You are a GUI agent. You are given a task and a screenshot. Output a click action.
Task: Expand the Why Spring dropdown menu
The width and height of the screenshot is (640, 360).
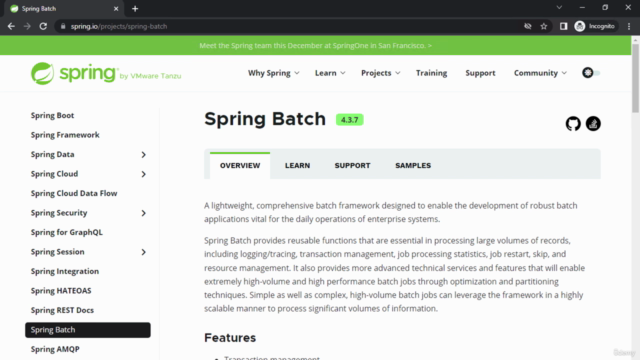(273, 73)
